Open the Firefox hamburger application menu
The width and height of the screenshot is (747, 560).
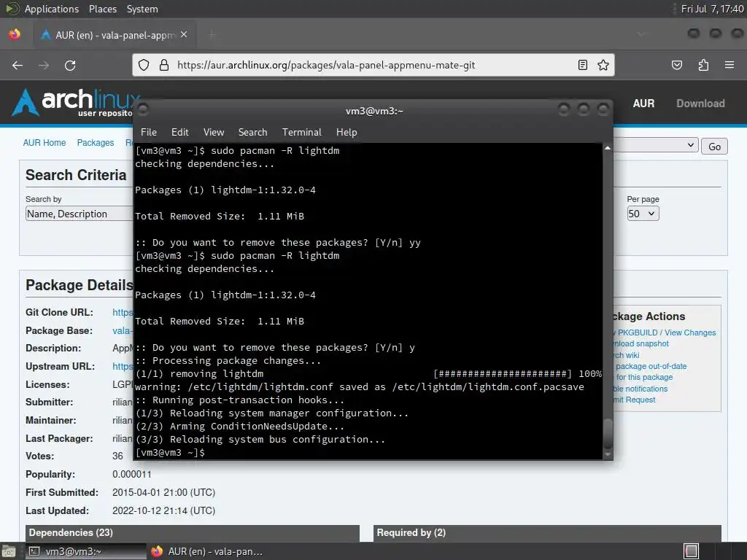coord(729,65)
